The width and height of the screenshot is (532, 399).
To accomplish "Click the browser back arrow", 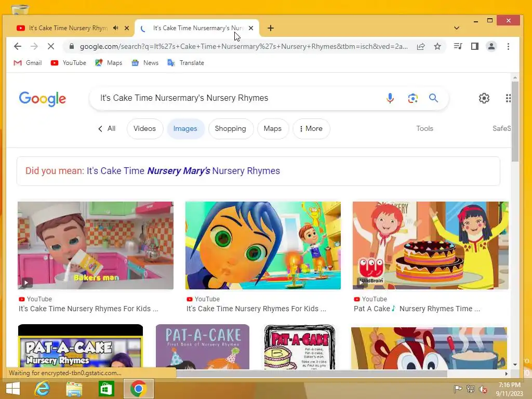I will click(17, 46).
